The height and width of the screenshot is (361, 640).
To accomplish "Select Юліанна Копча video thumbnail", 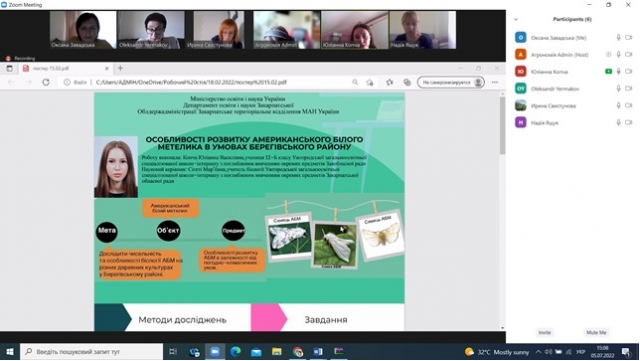I will (355, 30).
